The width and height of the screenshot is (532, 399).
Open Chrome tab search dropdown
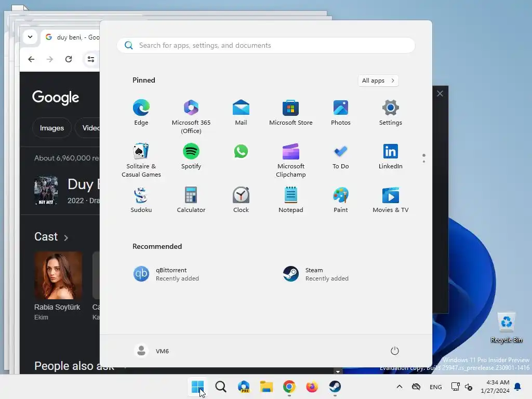(x=30, y=37)
